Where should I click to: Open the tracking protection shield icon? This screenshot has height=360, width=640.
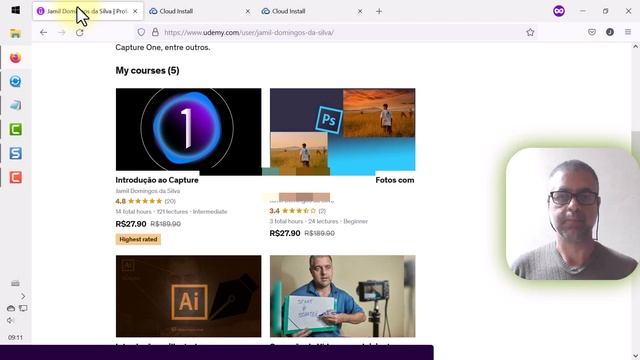coord(141,32)
